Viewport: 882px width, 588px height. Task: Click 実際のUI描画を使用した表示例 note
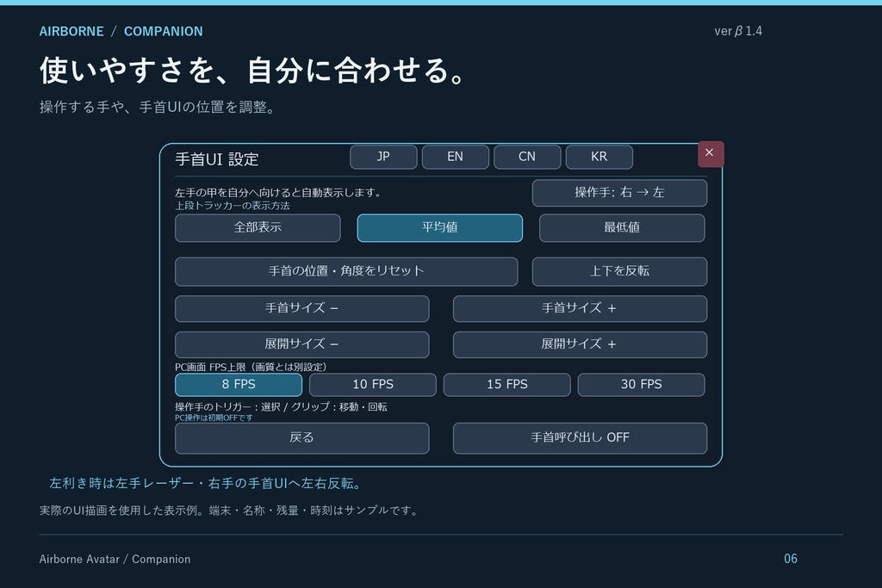tap(230, 511)
